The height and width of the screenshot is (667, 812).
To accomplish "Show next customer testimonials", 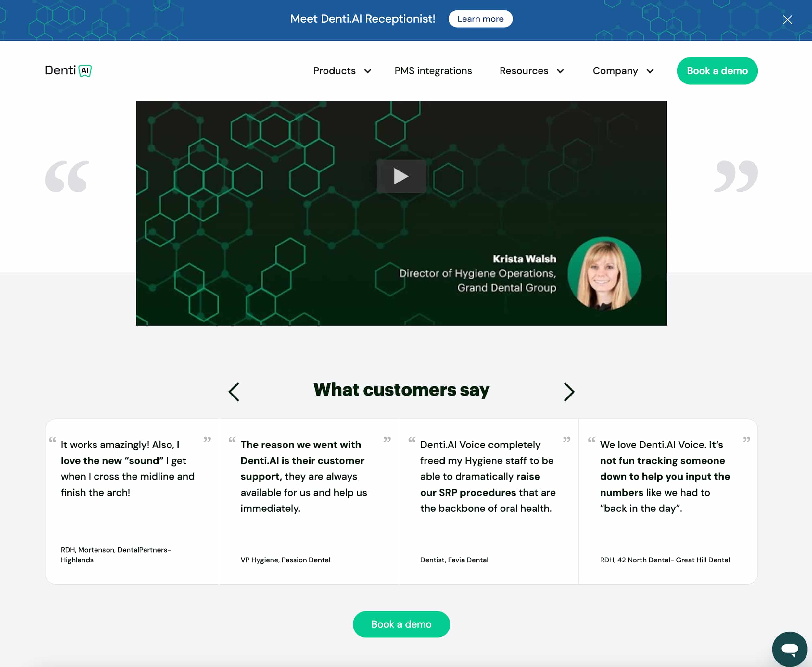I will click(569, 392).
